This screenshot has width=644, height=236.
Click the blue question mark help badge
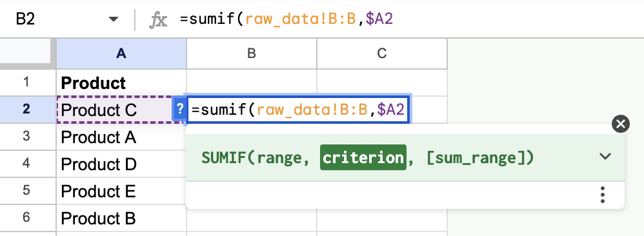(179, 110)
